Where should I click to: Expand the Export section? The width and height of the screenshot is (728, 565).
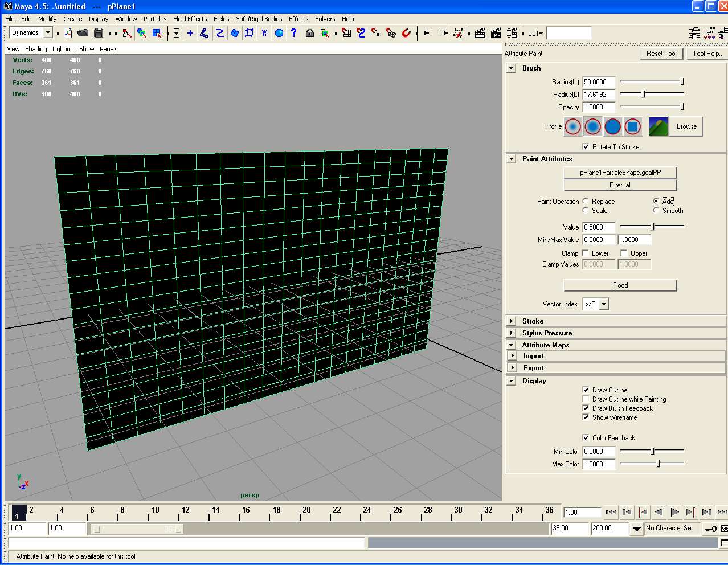[513, 368]
